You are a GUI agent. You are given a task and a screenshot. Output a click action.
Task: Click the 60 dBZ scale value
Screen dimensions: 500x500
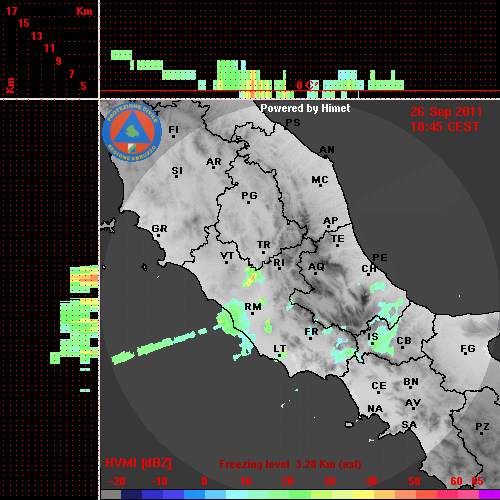coord(456,481)
